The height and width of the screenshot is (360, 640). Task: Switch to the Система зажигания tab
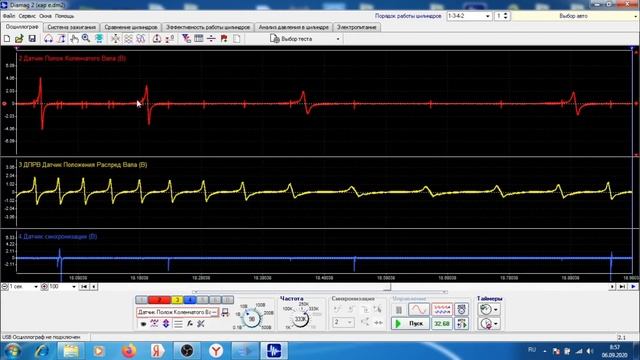coord(71,27)
